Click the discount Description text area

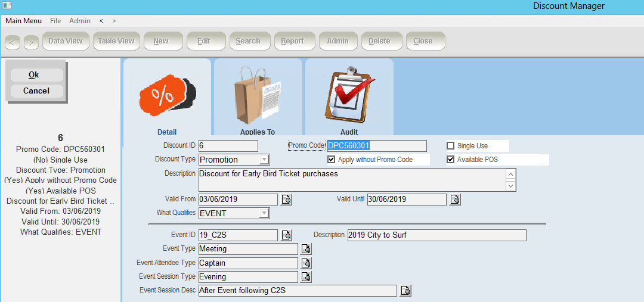coord(357,180)
